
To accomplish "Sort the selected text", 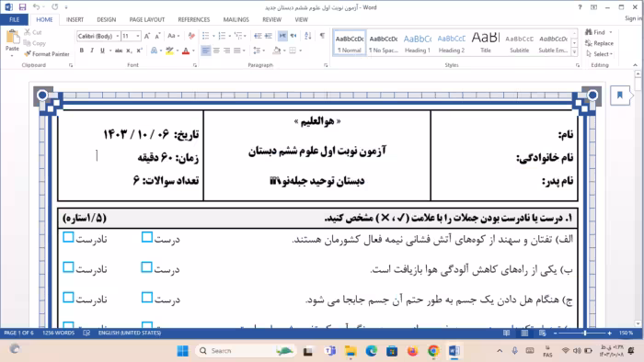I will click(x=308, y=36).
